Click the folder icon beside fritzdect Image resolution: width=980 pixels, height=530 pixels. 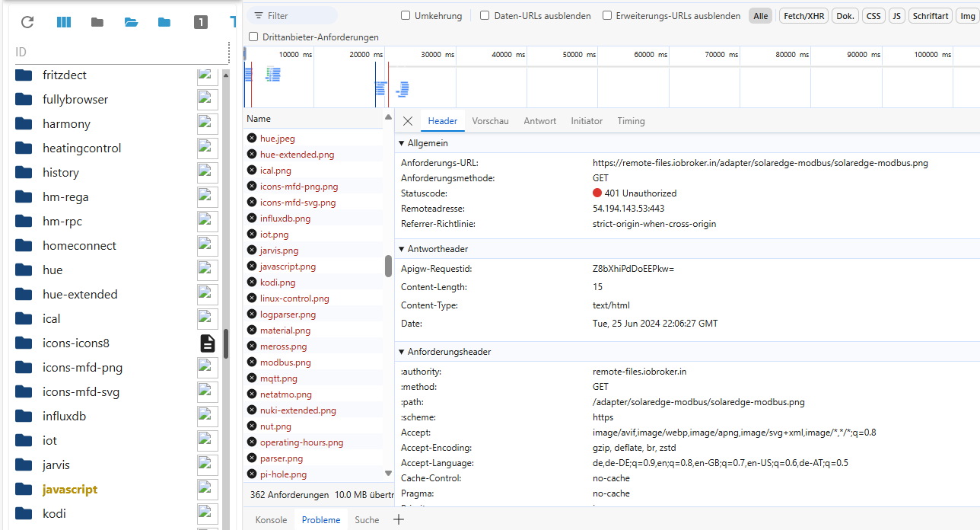(24, 75)
